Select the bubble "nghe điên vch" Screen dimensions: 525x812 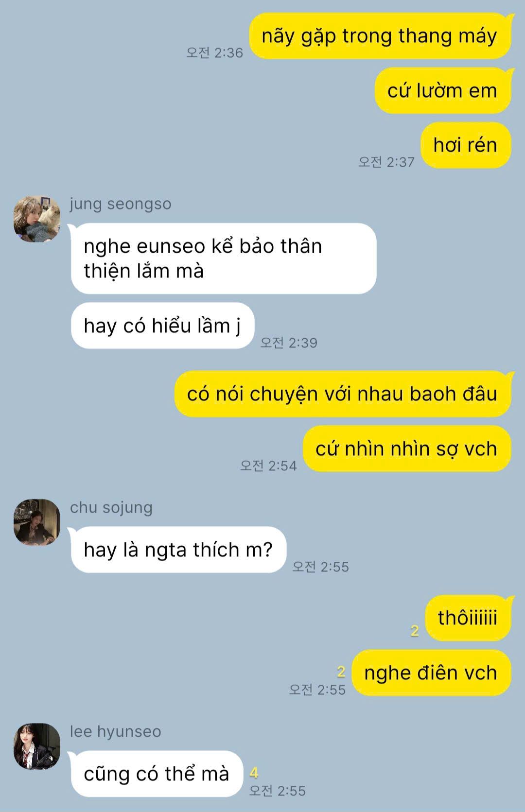coord(432,673)
